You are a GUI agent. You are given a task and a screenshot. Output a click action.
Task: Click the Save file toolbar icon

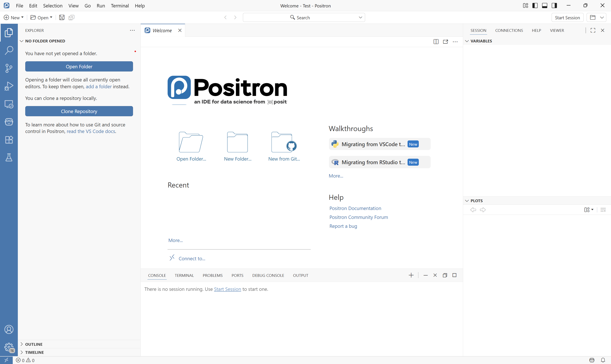point(62,17)
